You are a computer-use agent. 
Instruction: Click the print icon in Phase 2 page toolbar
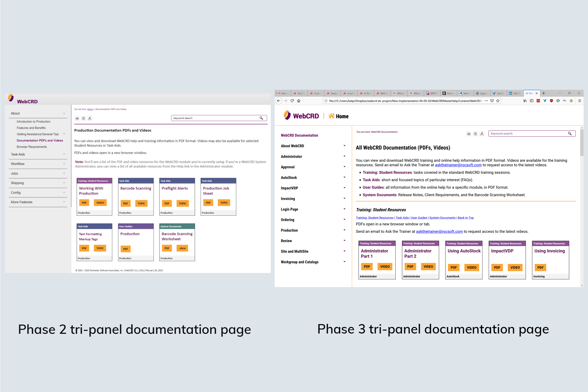[x=77, y=118]
